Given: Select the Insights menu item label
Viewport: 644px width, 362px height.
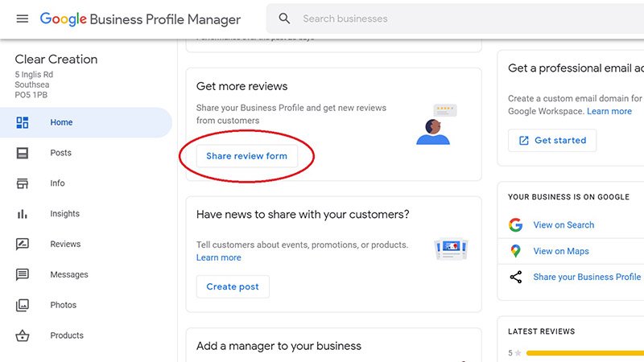Looking at the screenshot, I should coord(64,214).
